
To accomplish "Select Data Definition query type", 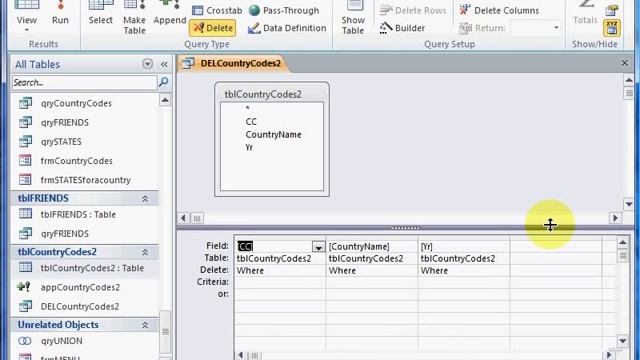I will 287,28.
